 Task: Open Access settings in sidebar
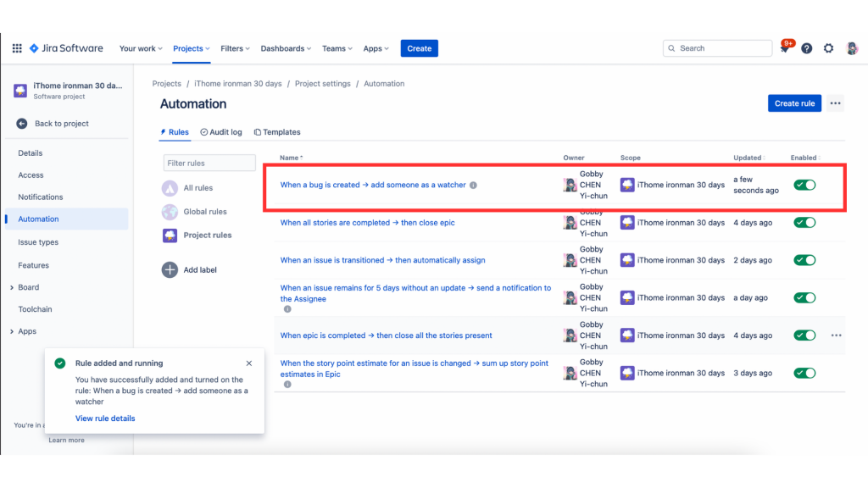point(31,175)
